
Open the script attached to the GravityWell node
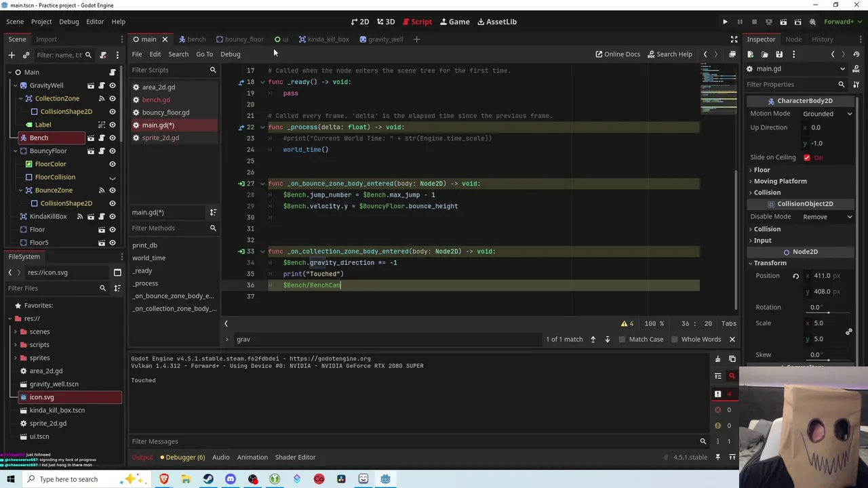[x=102, y=85]
